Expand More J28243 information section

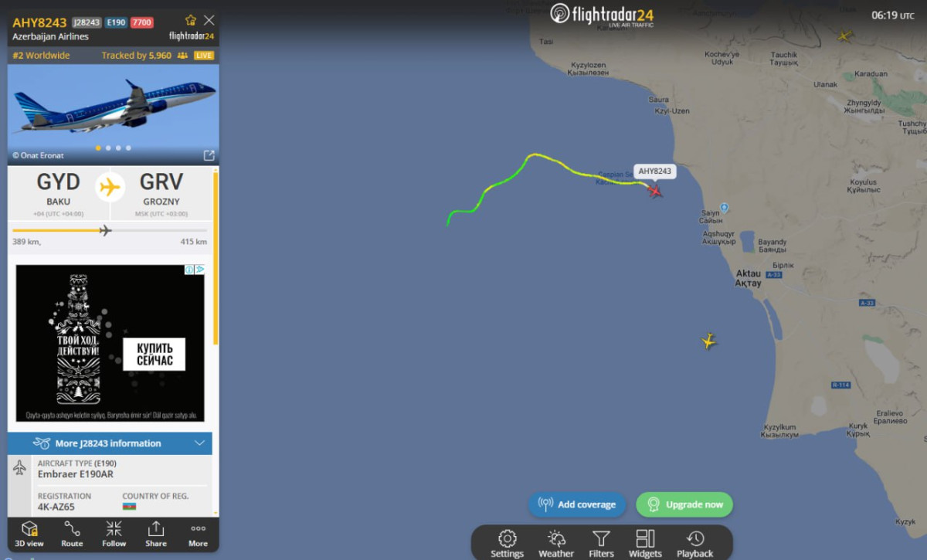[110, 443]
